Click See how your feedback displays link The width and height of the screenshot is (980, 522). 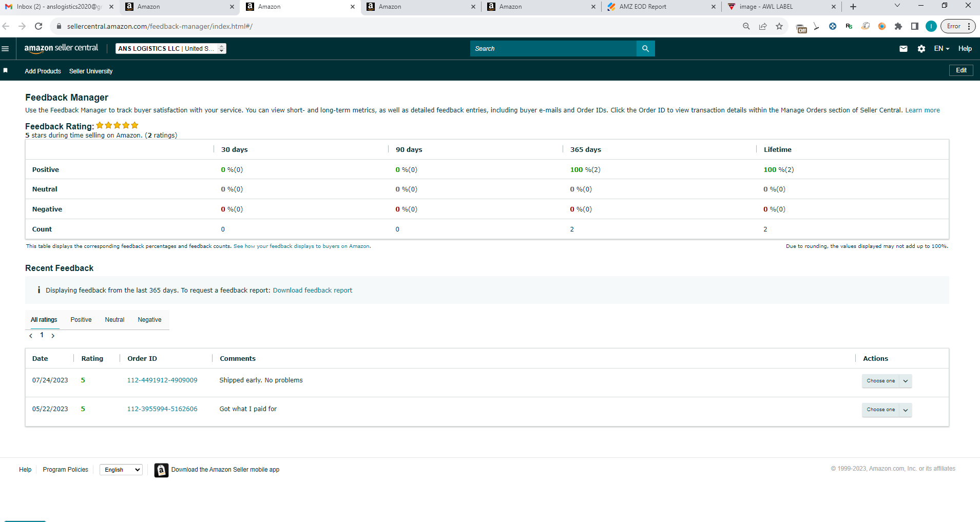(x=301, y=246)
